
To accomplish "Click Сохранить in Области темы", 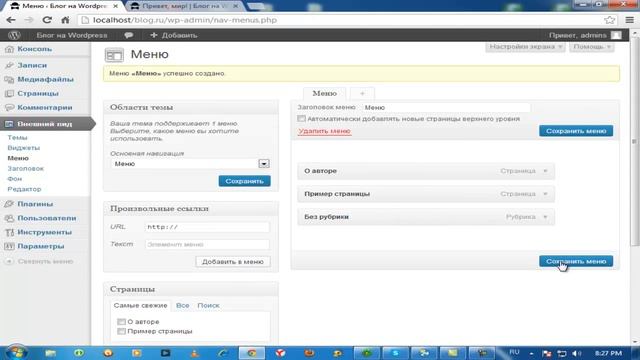I will click(x=244, y=181).
